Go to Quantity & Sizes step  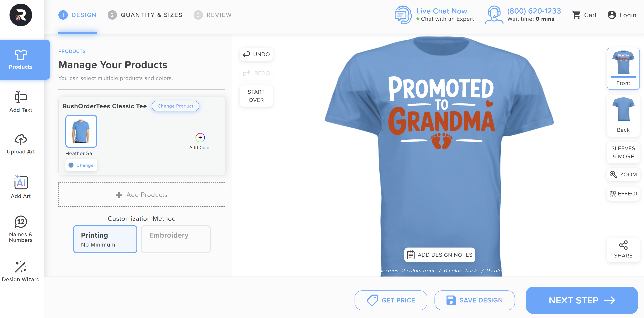coord(145,15)
